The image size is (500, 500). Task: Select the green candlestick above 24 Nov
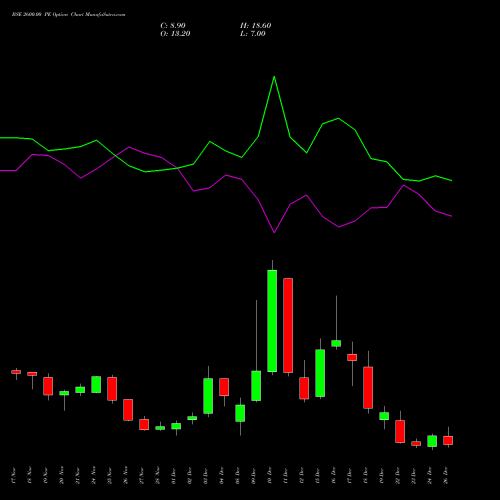click(96, 384)
